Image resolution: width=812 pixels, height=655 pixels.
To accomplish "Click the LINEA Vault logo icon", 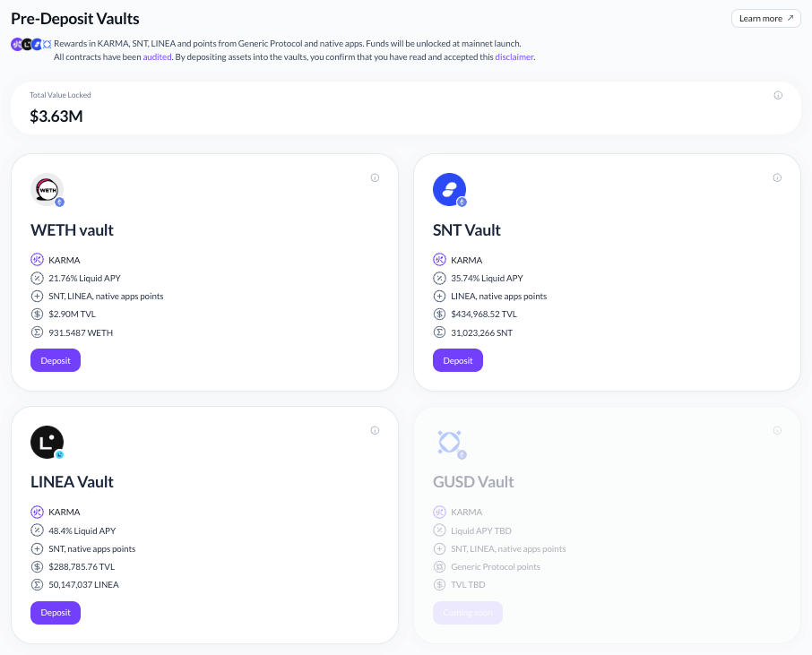I will [x=47, y=442].
